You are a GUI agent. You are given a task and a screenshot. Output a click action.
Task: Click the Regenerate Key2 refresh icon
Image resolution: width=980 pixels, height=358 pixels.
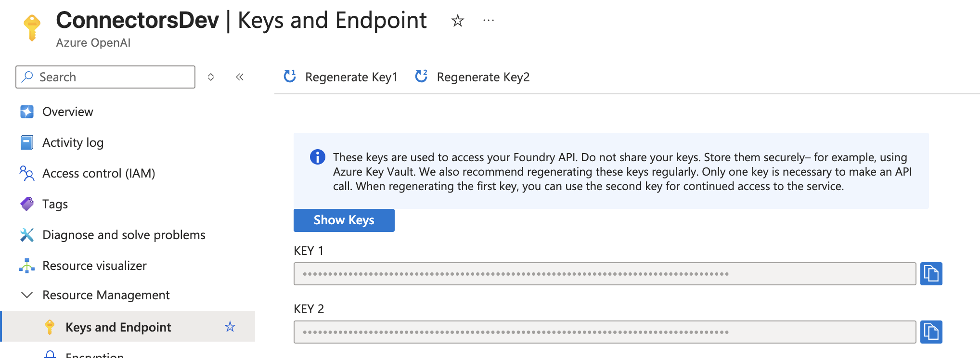click(x=421, y=77)
